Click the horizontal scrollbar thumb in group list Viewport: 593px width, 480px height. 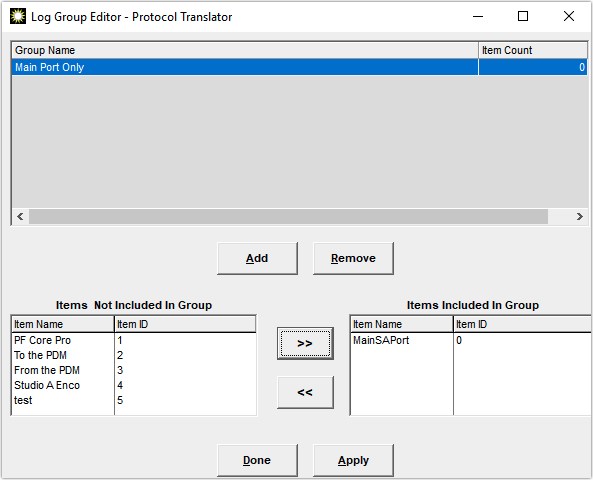(x=289, y=217)
